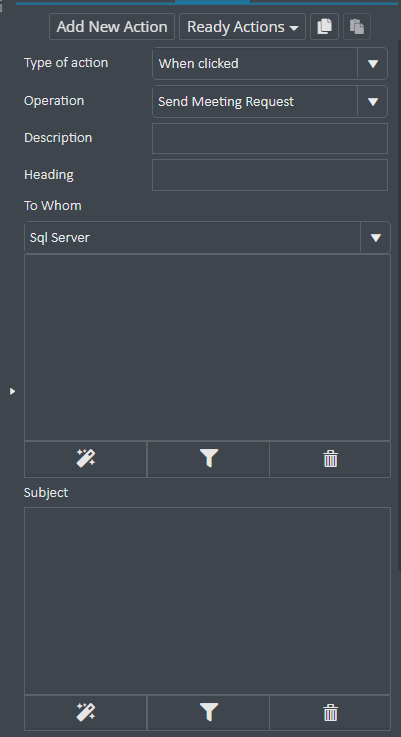The width and height of the screenshot is (401, 737).
Task: Click the paste actions icon
Action: [x=357, y=26]
